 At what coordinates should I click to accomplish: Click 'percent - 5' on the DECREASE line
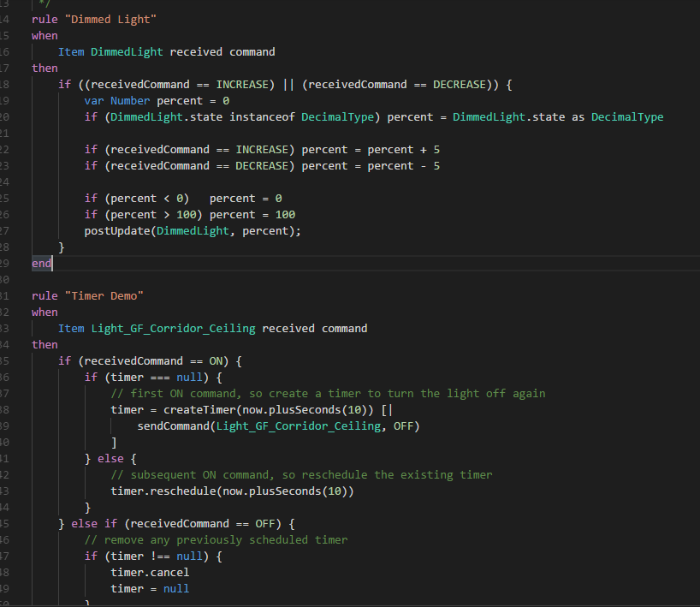coord(404,166)
